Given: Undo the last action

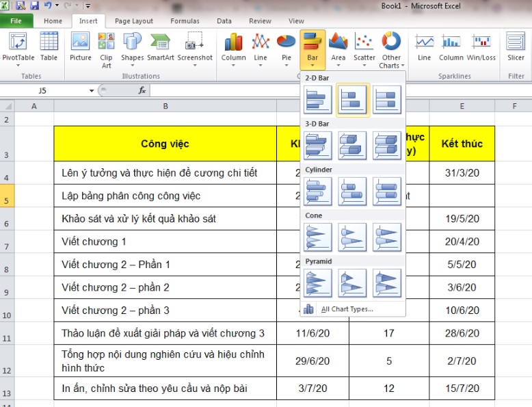Looking at the screenshot, I should coord(48,5).
